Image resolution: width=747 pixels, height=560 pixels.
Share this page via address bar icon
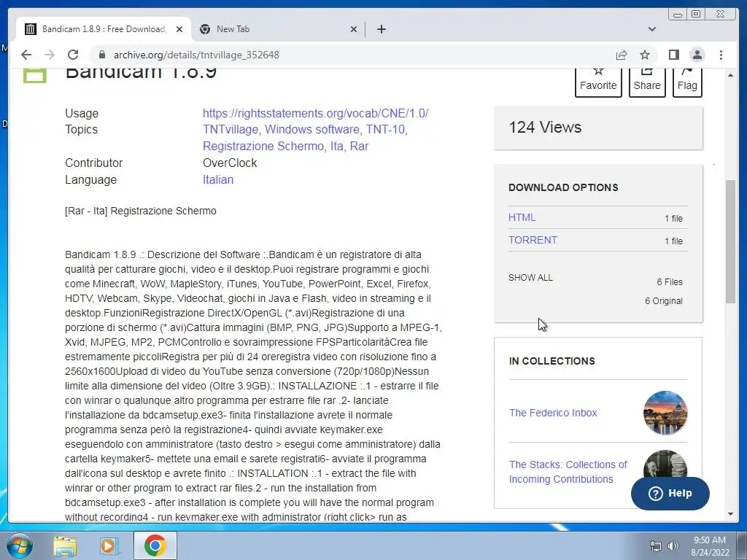(622, 55)
